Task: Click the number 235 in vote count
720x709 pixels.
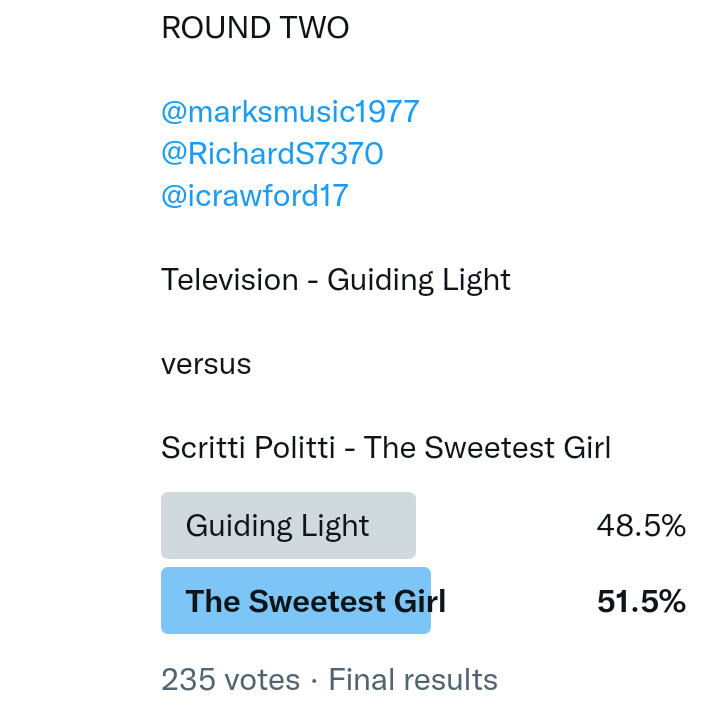Action: coord(186,681)
